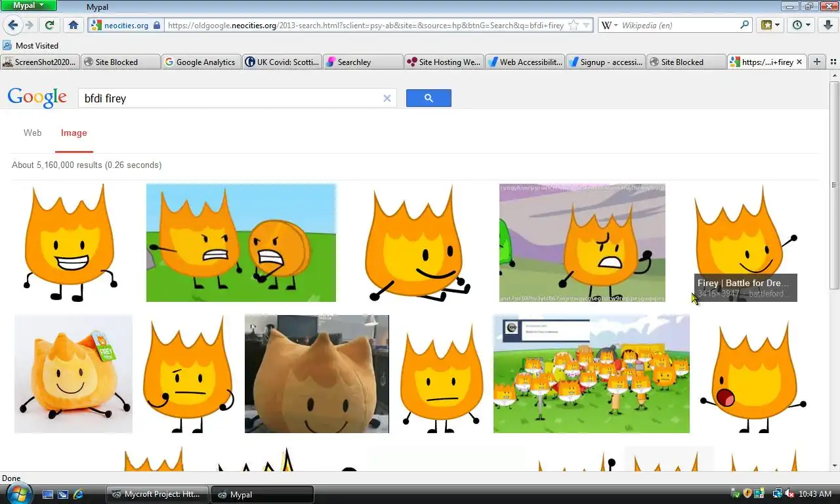Click the forward navigation arrow

[x=29, y=25]
